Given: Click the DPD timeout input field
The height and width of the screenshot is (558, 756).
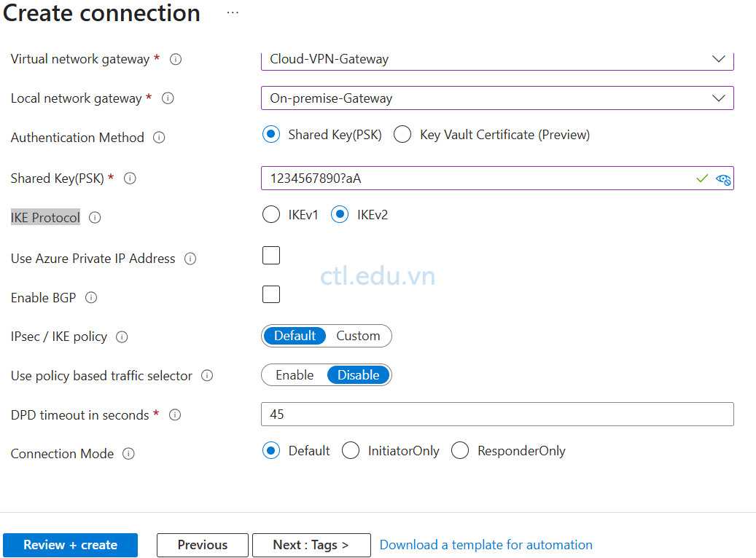Looking at the screenshot, I should (498, 414).
